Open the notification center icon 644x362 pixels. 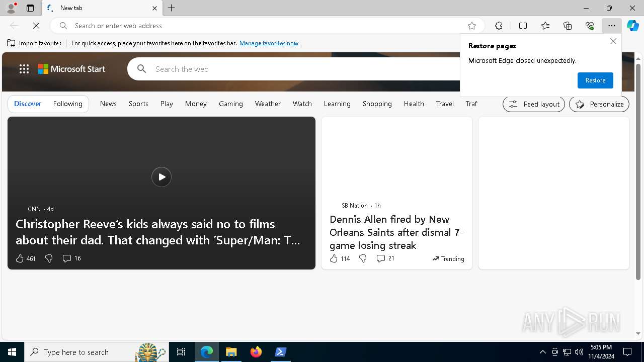627,352
